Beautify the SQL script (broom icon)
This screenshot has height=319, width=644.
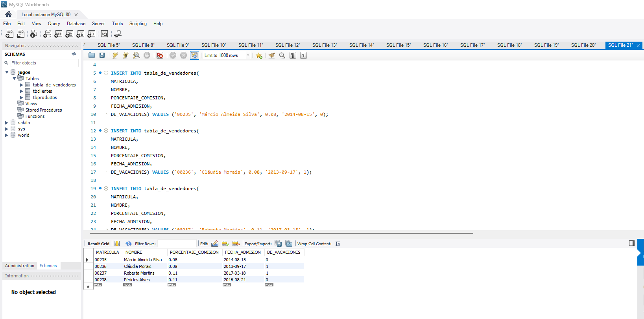tap(271, 55)
